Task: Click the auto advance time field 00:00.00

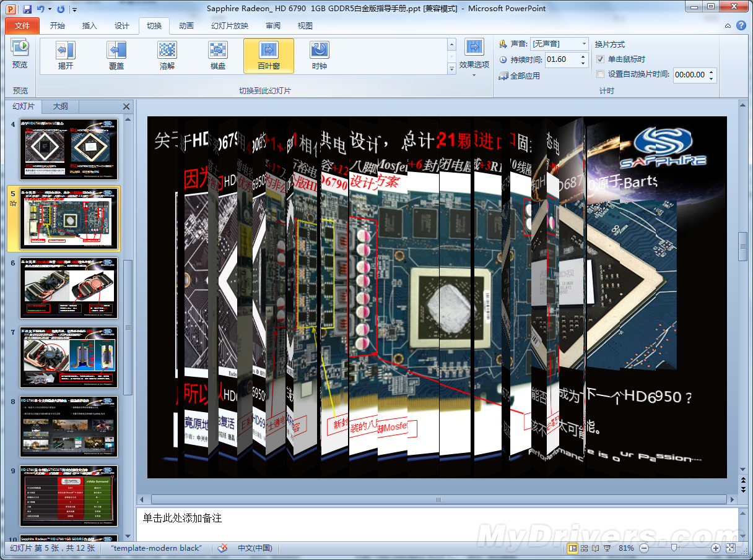Action: (x=690, y=74)
